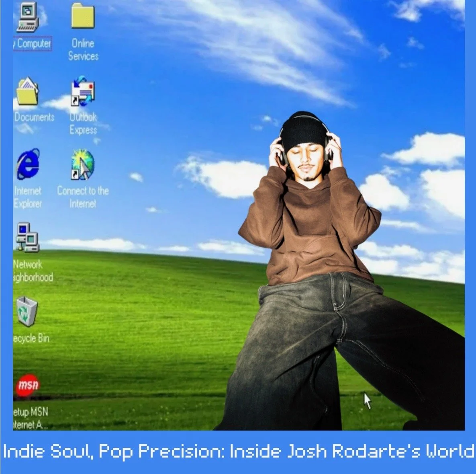Open the Online Services folder icon
The width and height of the screenshot is (476, 474).
[83, 16]
